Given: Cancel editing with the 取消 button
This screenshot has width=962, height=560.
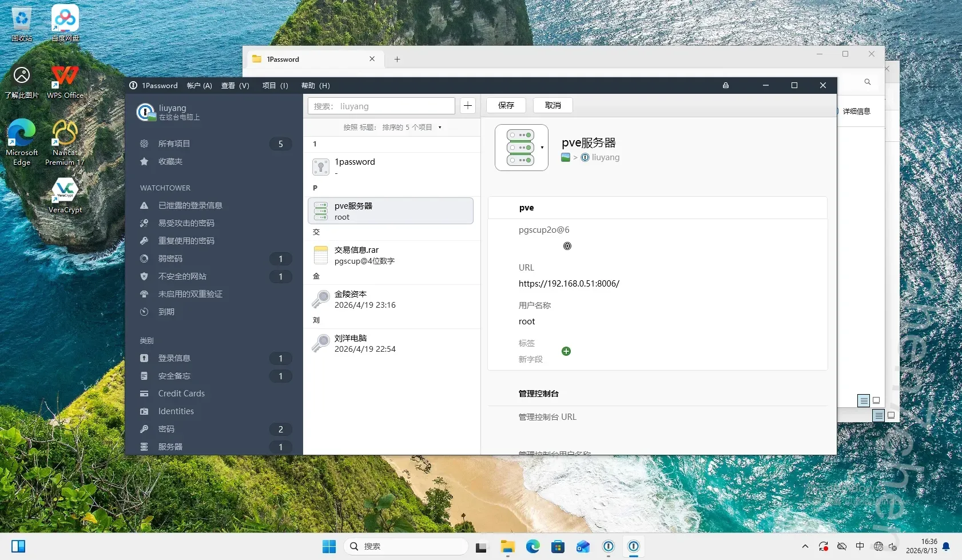Looking at the screenshot, I should coord(553,105).
